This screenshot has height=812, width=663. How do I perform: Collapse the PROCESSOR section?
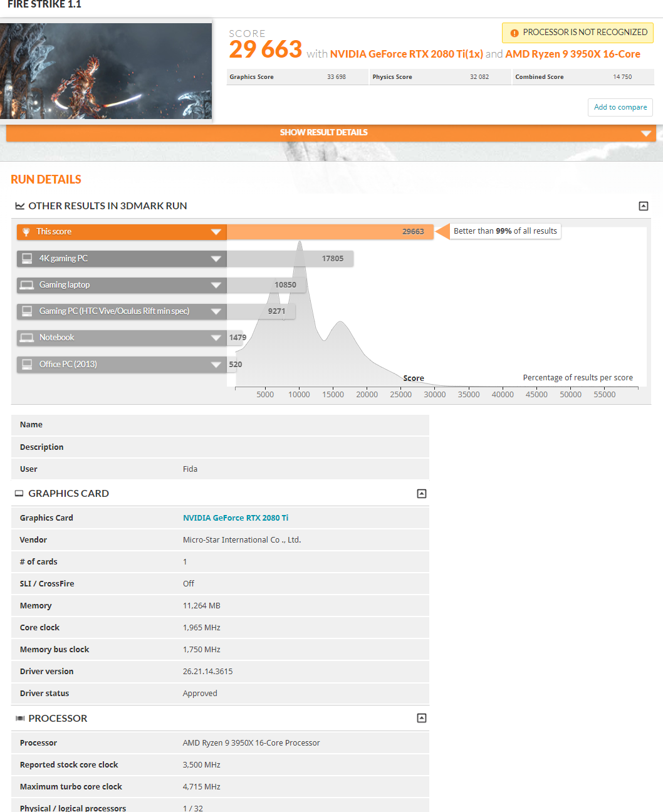(x=421, y=717)
